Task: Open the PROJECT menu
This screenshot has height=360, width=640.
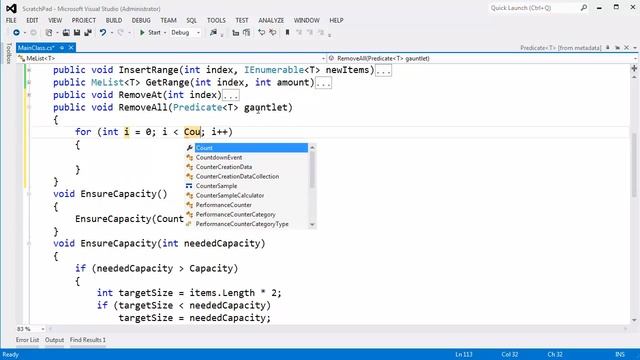Action: [x=84, y=20]
